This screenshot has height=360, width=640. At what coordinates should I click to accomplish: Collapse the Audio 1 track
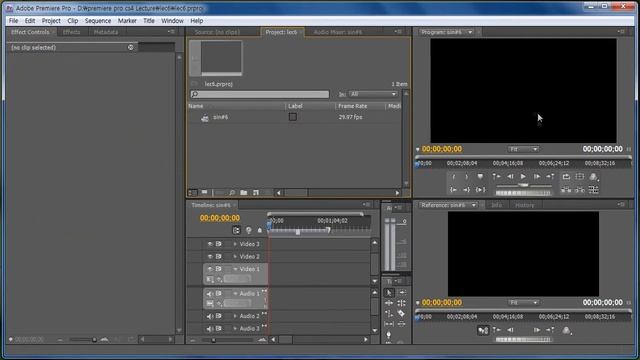coord(235,294)
